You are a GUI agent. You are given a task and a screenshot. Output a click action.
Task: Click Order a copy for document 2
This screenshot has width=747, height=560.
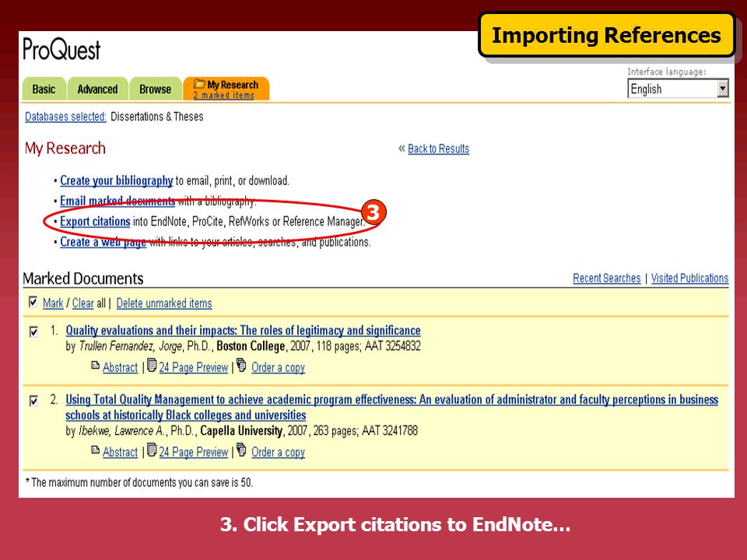pos(279,452)
